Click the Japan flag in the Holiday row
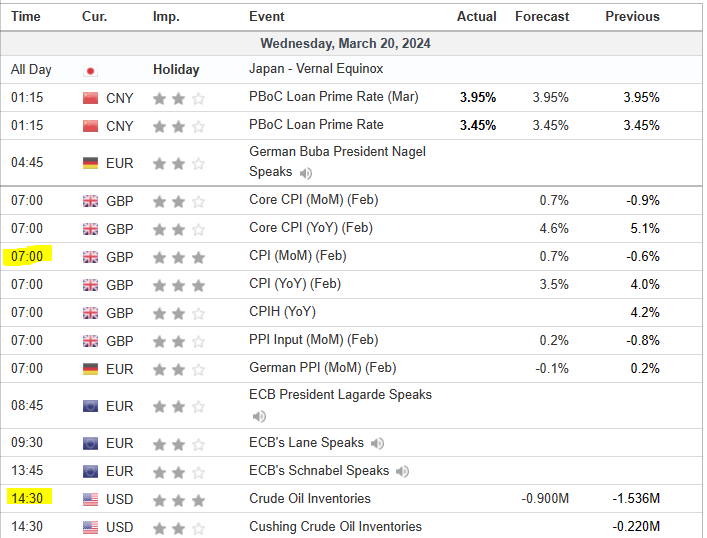 (91, 70)
